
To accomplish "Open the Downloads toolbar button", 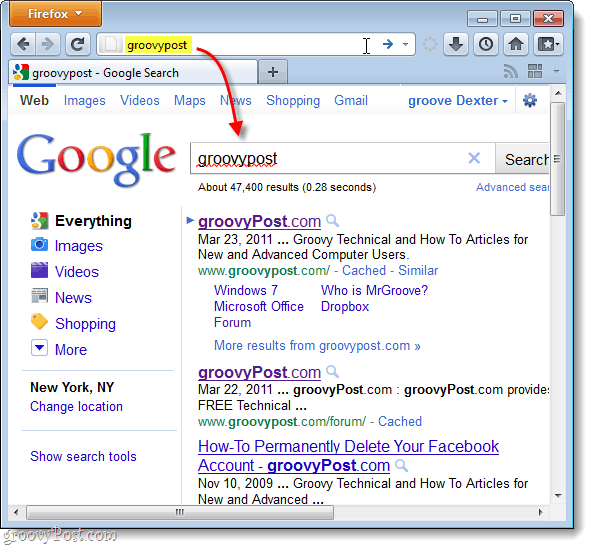I will [455, 44].
